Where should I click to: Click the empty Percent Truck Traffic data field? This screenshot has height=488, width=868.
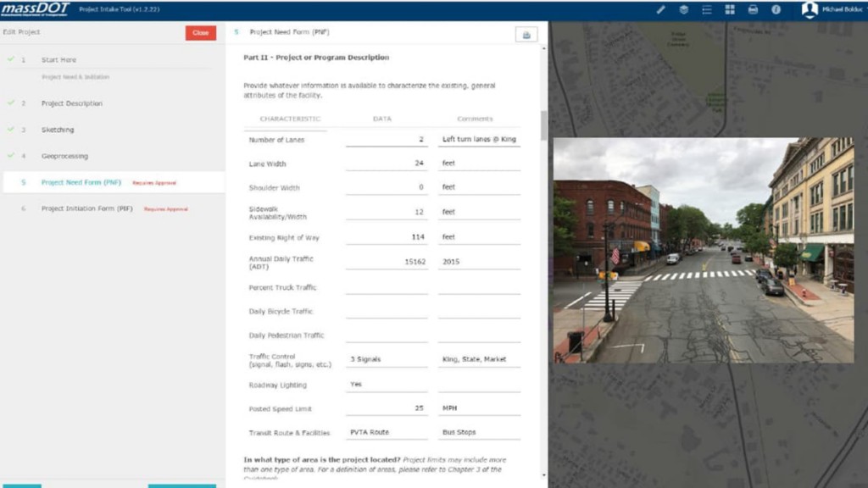pos(387,287)
